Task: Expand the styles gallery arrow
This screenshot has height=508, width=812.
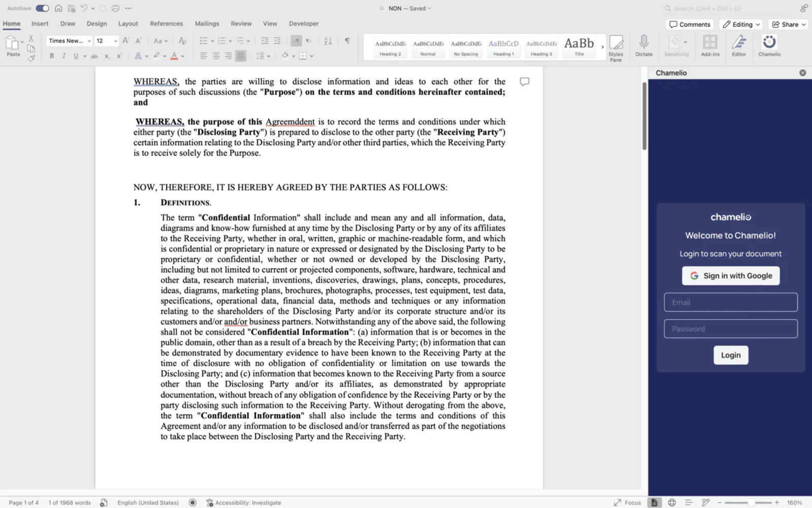Action: pos(603,47)
